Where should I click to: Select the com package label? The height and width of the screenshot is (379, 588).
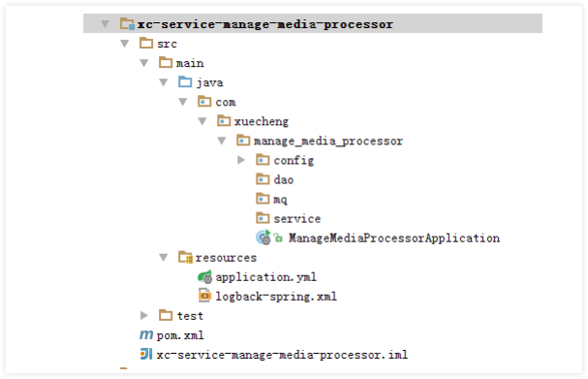(226, 102)
